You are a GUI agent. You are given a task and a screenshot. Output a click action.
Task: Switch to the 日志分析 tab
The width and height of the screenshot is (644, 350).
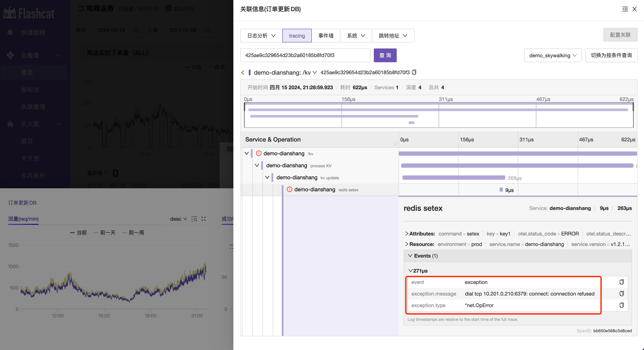click(x=257, y=35)
